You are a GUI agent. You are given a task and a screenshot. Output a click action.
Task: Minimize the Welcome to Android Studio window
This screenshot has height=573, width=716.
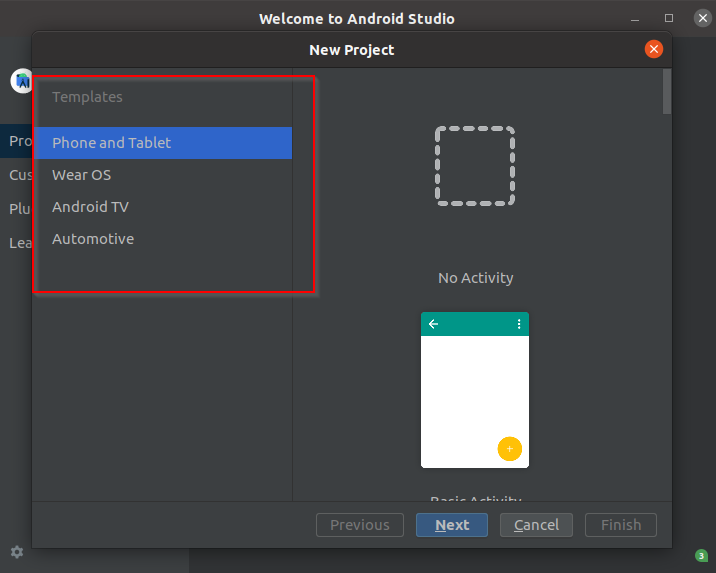pyautogui.click(x=635, y=20)
